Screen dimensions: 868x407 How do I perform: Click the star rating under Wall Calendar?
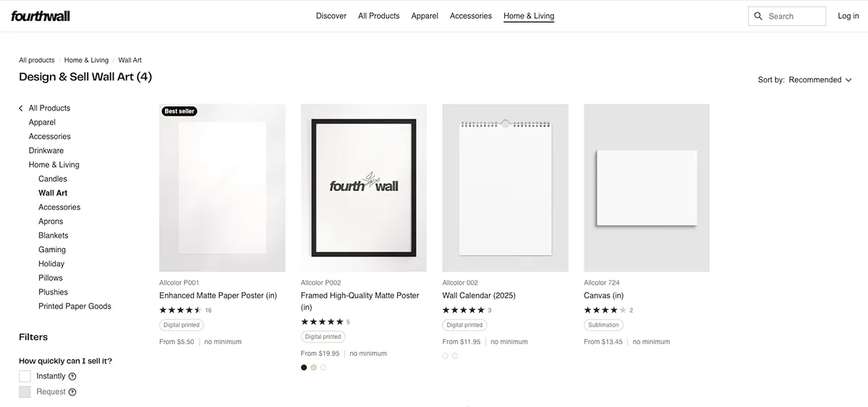pos(463,310)
